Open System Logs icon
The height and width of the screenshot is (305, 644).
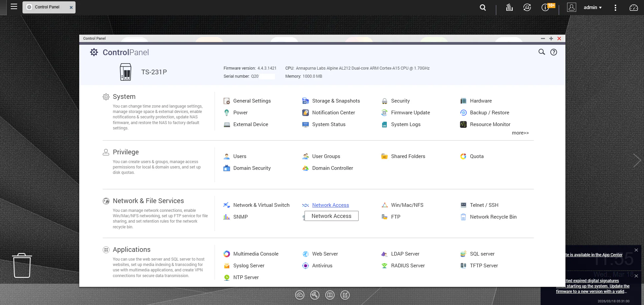(384, 124)
